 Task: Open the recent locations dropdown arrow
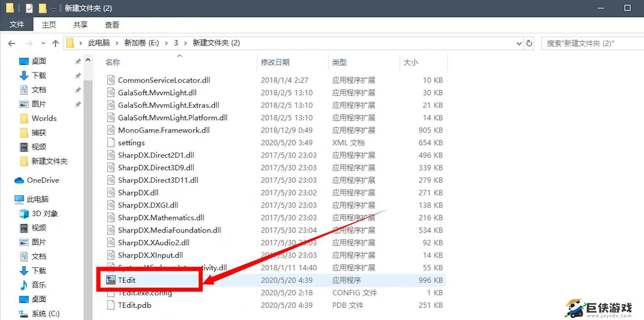coord(43,43)
